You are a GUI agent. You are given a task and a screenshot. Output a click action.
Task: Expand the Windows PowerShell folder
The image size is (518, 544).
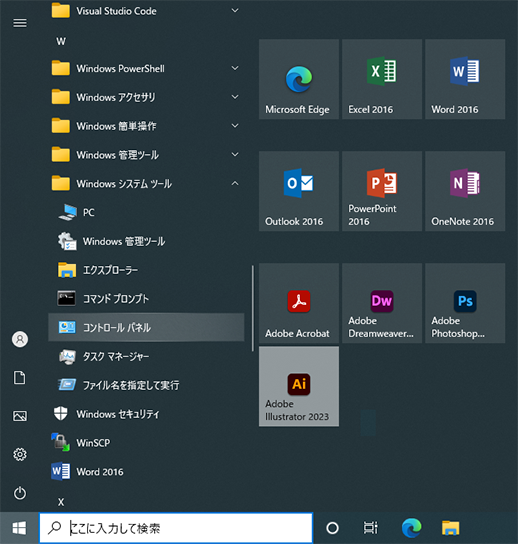(x=146, y=68)
